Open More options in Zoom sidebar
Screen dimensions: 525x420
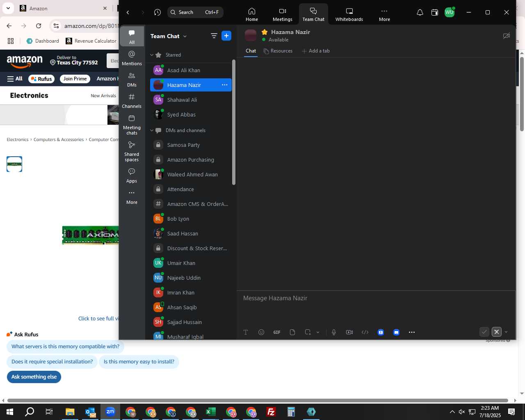[132, 196]
